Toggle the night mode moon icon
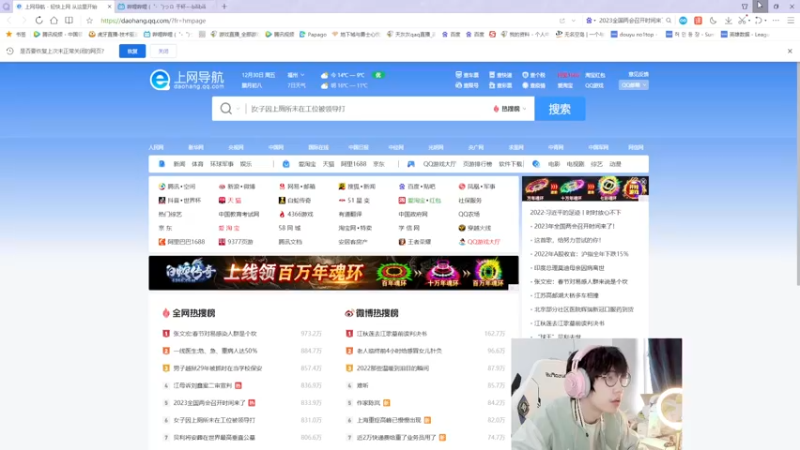This screenshot has width=800, height=450. 713,20
